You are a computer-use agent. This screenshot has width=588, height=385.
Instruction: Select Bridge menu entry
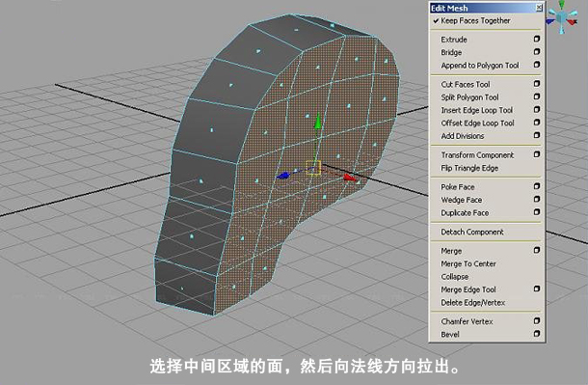click(x=451, y=52)
